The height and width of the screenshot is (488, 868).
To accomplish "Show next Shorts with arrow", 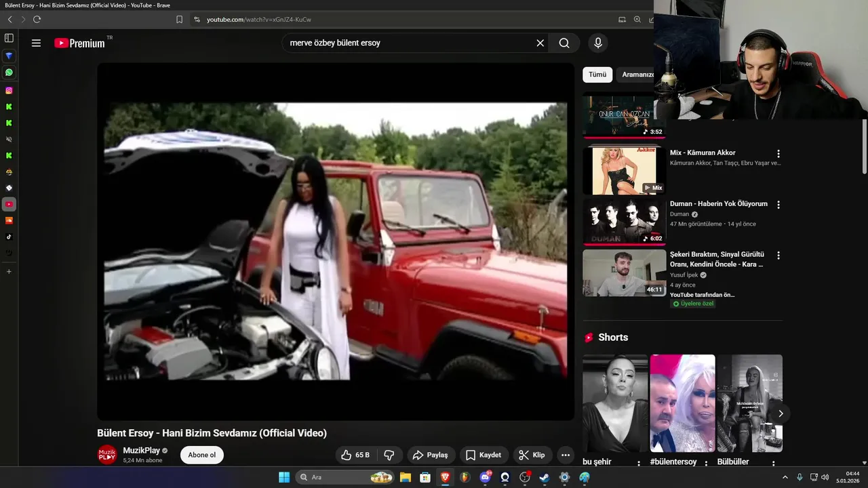I will pos(781,413).
